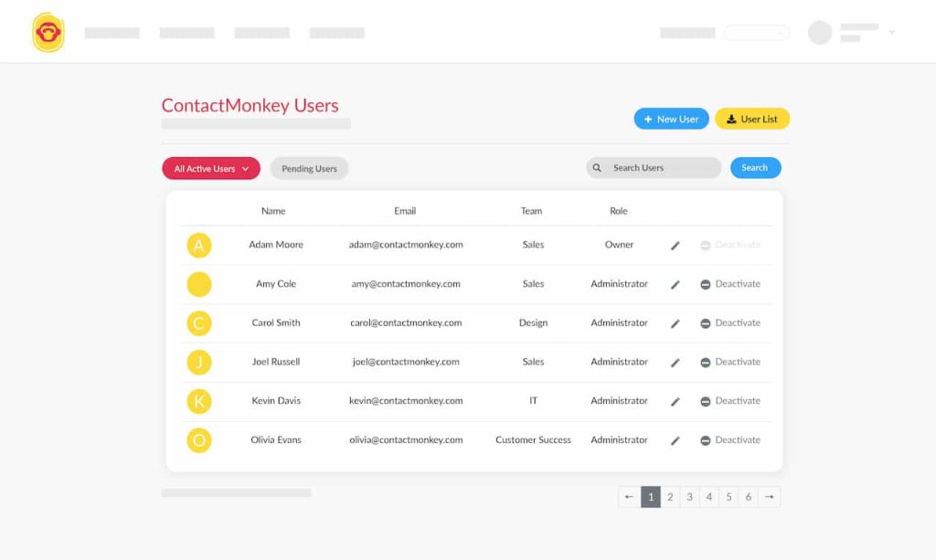Click the Owner role cell
The image size is (936, 560).
point(619,245)
